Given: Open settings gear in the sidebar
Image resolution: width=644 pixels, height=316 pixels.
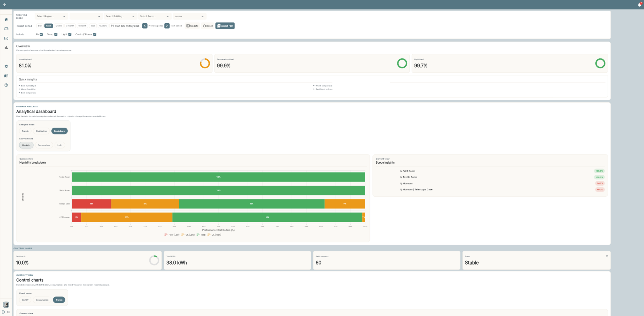Looking at the screenshot, I should click(x=6, y=66).
